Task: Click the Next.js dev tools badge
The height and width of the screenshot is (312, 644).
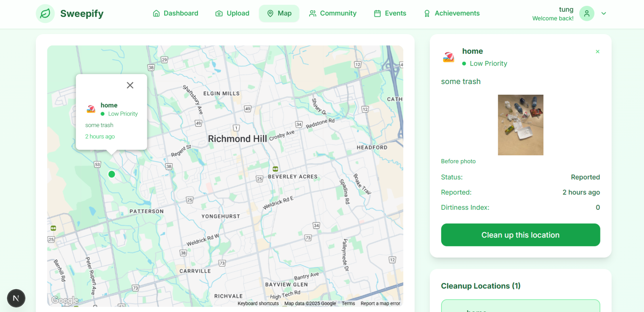Action: coord(16,298)
